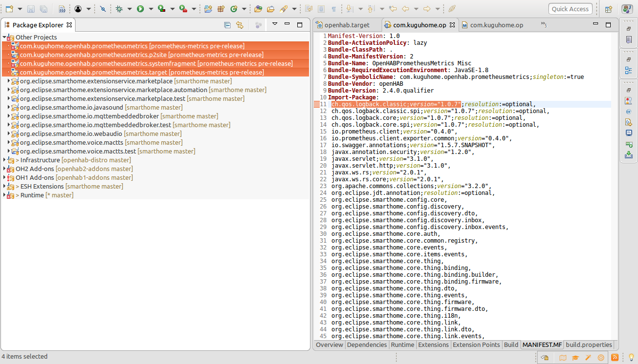Click the io.swagger.annotations import line
This screenshot has height=364, width=638.
(x=413, y=145)
